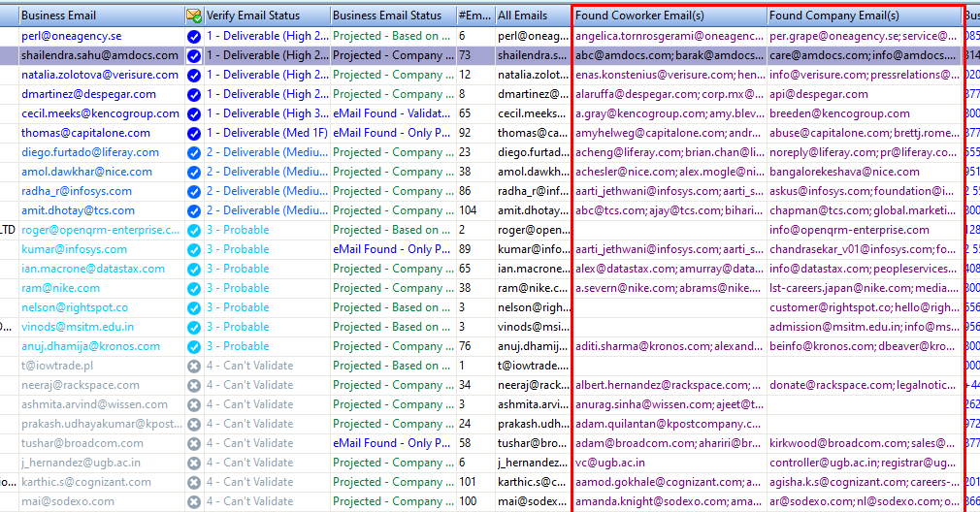
Task: Click the probable icon beside kumar@infosys.com
Action: tap(194, 249)
